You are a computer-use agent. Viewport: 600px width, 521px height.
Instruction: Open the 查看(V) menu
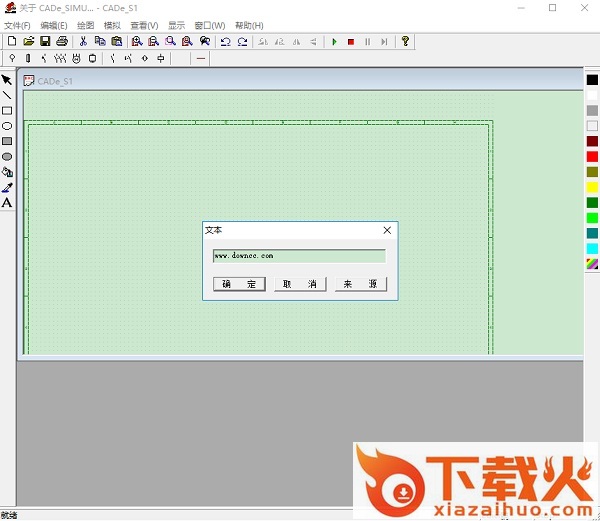[144, 26]
